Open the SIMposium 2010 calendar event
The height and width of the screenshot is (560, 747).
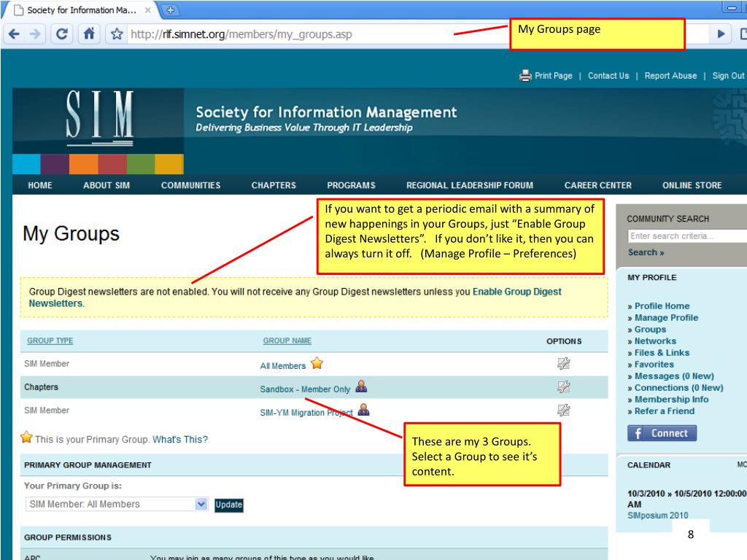pyautogui.click(x=657, y=516)
